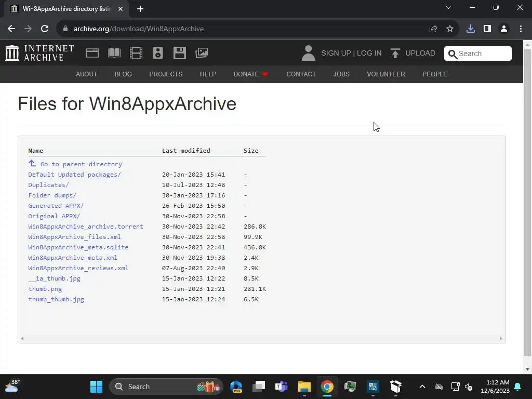
Task: Open Chrome downloads icon
Action: click(471, 29)
